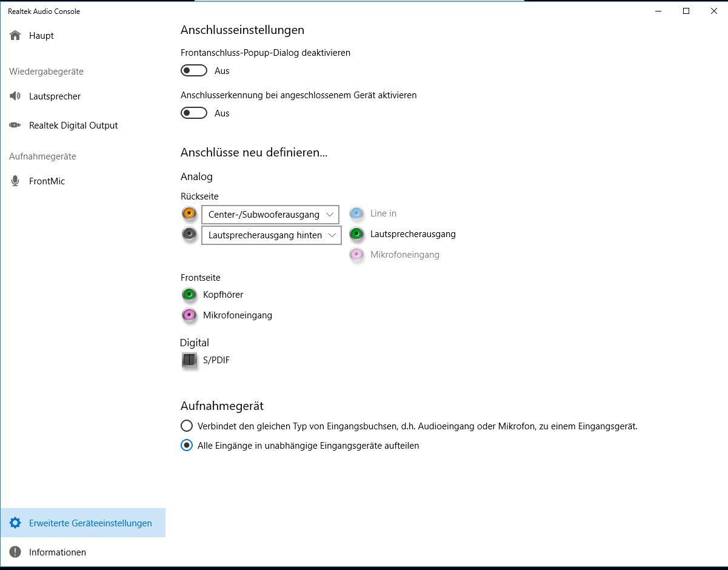Click the Aufnahmegeräte section heading
Screen dimensions: 728x570
(42, 156)
